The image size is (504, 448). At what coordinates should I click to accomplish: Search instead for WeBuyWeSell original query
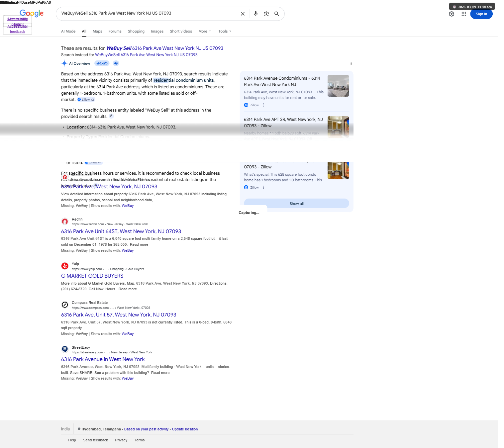coord(146,55)
